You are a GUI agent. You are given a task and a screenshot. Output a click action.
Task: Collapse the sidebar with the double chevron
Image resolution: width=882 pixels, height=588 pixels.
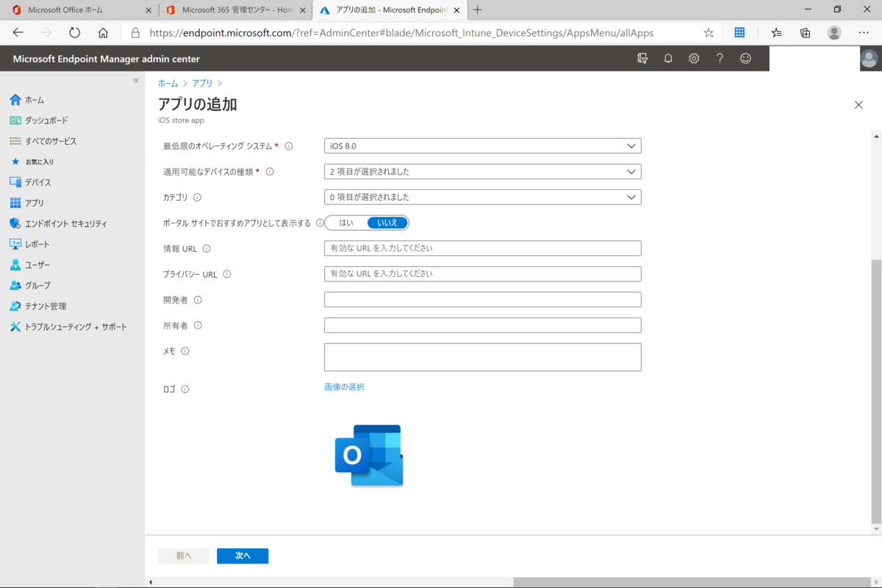pos(135,81)
